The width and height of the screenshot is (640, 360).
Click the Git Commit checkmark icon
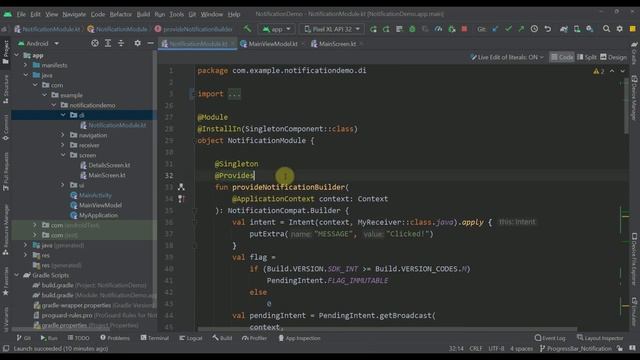point(508,29)
